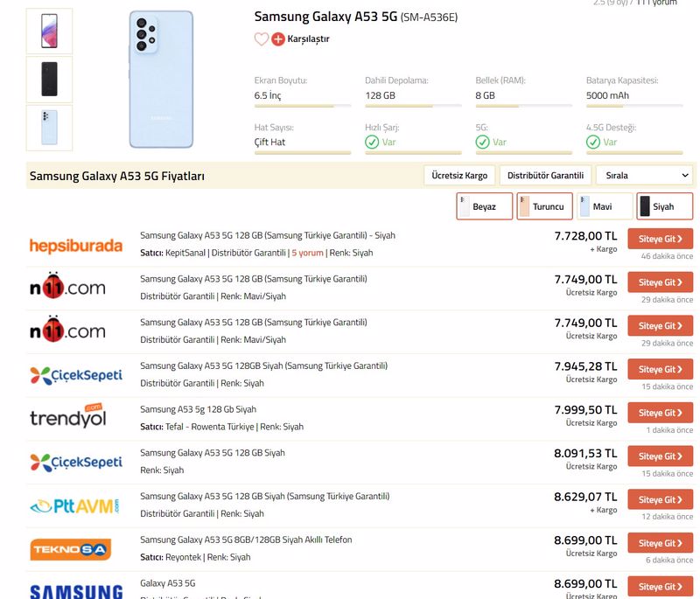Open the hepsiburada store logo
Viewport: 700px width, 599px height.
point(76,246)
